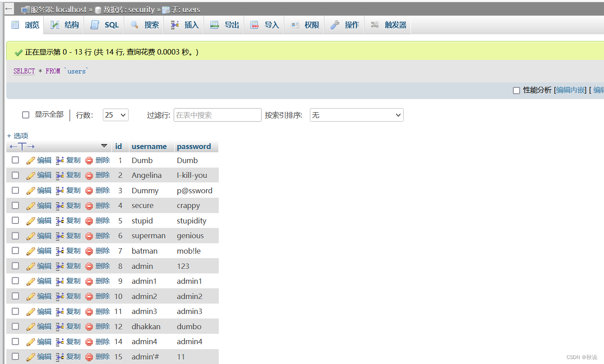Click the T full-texts icon in table header
604x364 pixels.
tap(22, 146)
